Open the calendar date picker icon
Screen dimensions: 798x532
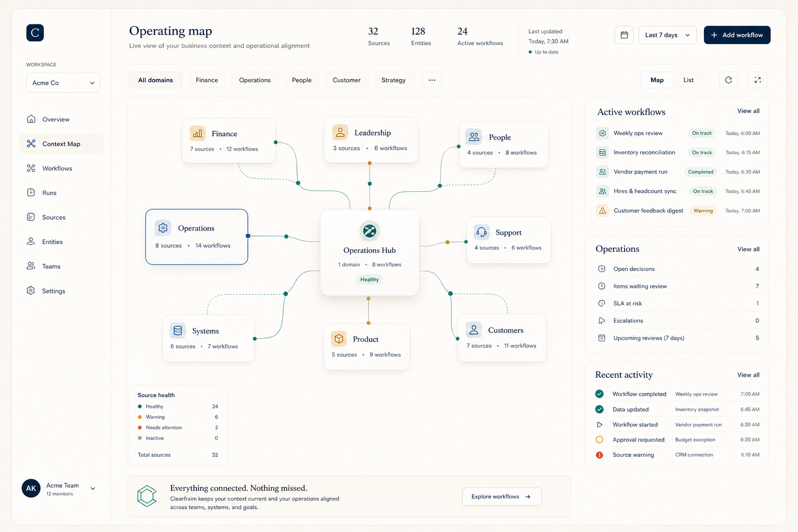624,35
